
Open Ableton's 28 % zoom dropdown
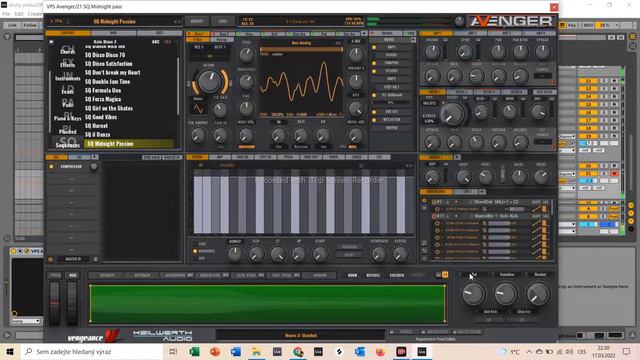pos(617,25)
